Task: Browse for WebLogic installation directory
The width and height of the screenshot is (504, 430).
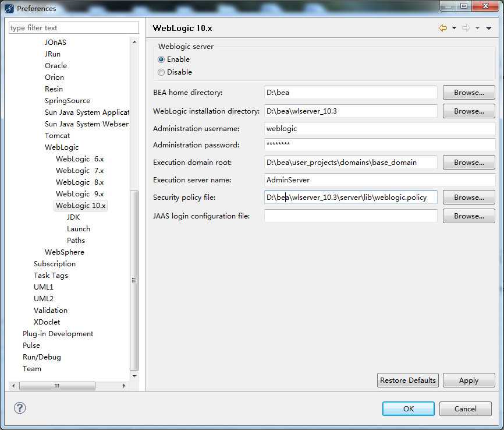Action: pos(468,111)
